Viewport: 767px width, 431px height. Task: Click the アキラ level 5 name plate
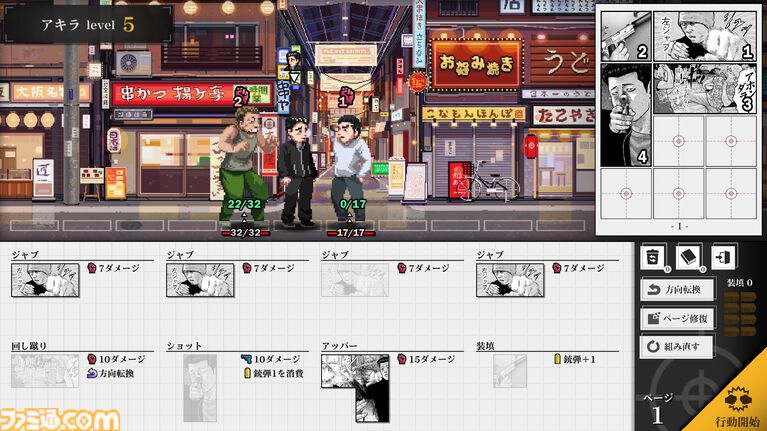pos(86,25)
